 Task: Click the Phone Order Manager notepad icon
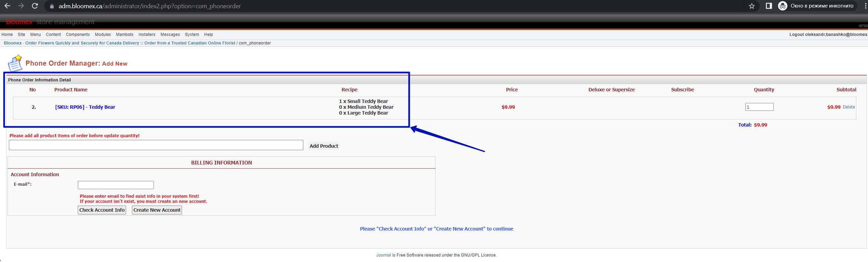[x=15, y=63]
